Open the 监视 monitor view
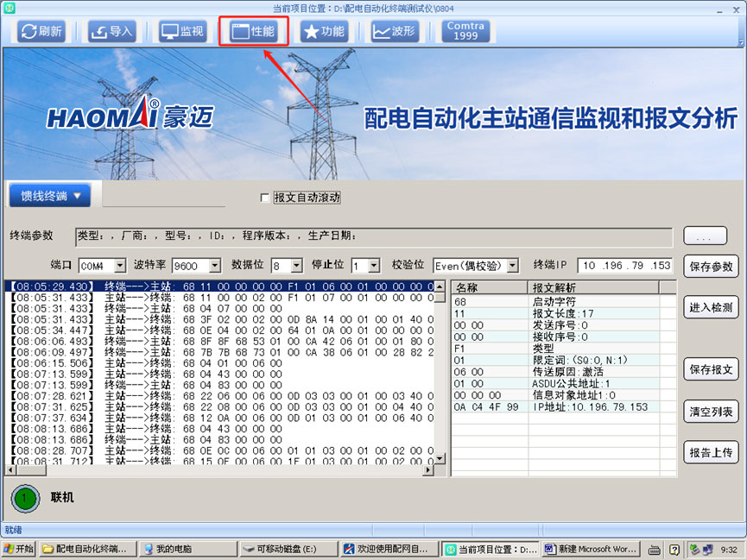747x560 pixels. point(181,32)
